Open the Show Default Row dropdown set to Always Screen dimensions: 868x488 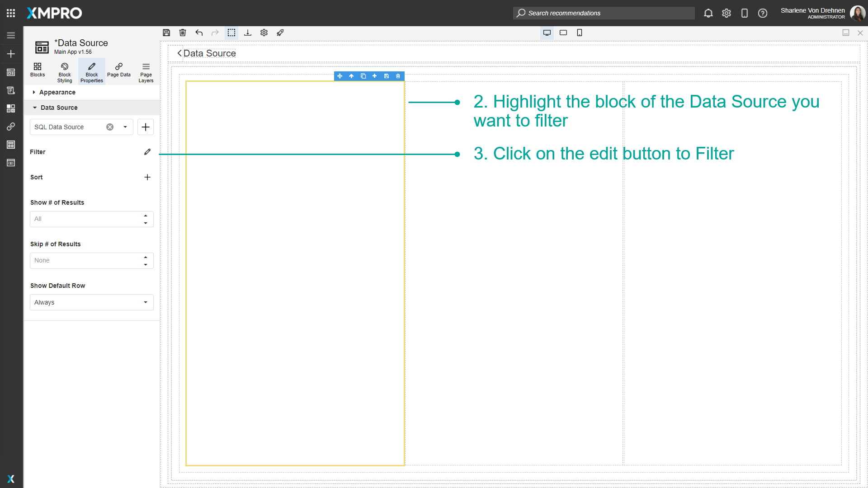tap(91, 302)
